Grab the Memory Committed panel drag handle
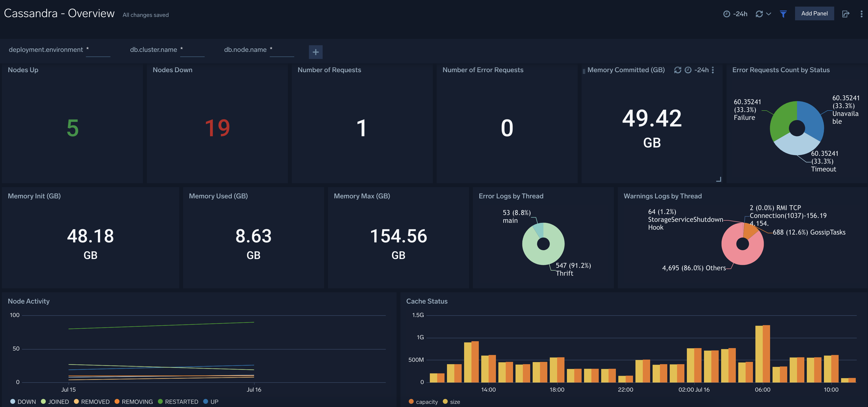This screenshot has width=868, height=407. (x=584, y=71)
